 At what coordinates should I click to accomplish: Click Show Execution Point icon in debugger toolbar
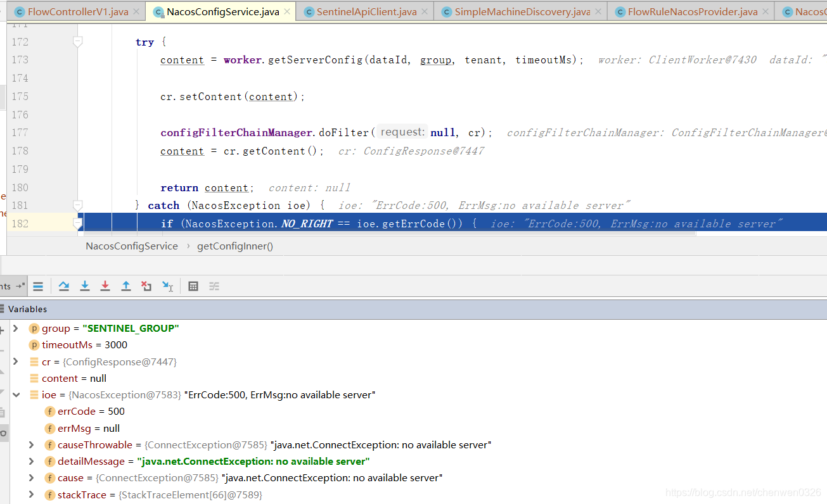coord(38,286)
